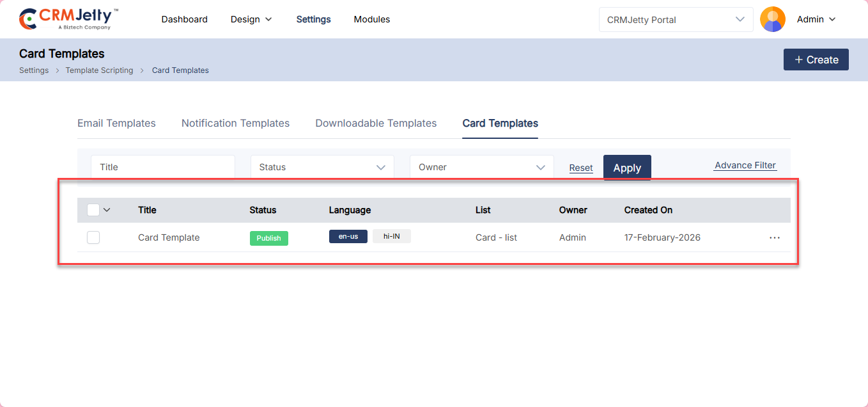Open the Status filter dropdown
Screen dimensions: 868x407
(x=322, y=167)
